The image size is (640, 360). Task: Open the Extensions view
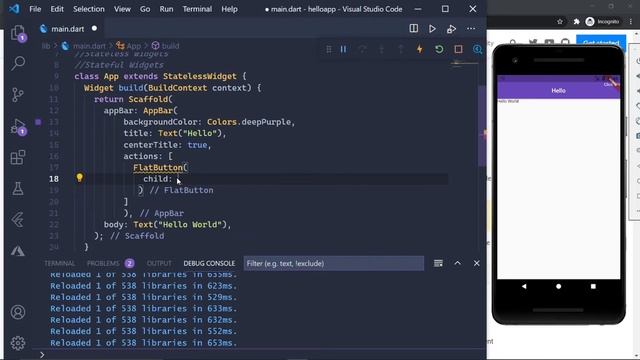(18, 157)
